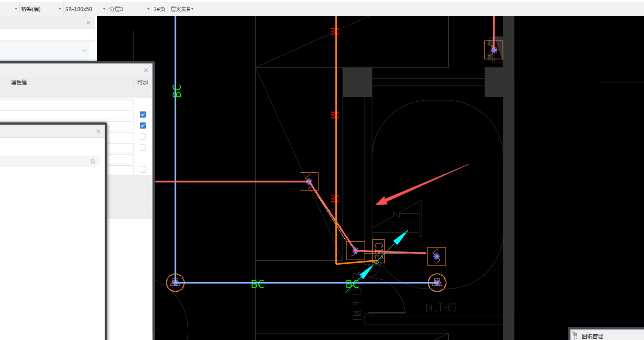Click the 属性值 column header
Image resolution: width=644 pixels, height=340 pixels.
tap(19, 82)
